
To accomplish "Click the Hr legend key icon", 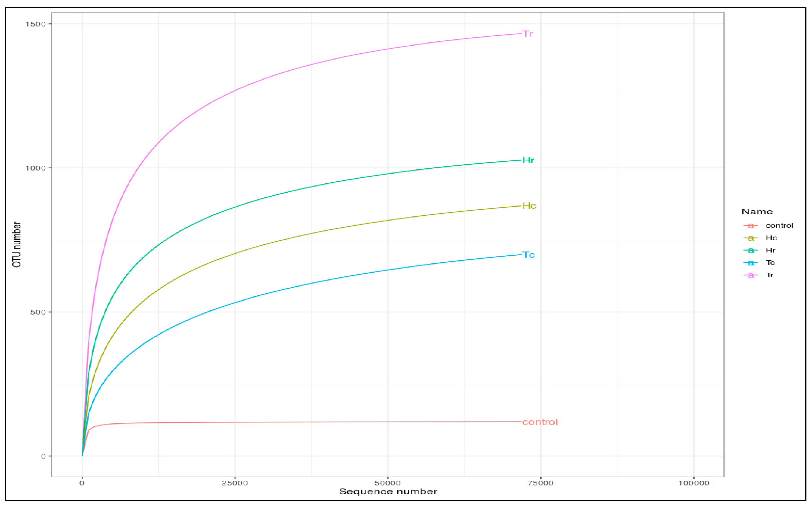I will click(x=751, y=251).
